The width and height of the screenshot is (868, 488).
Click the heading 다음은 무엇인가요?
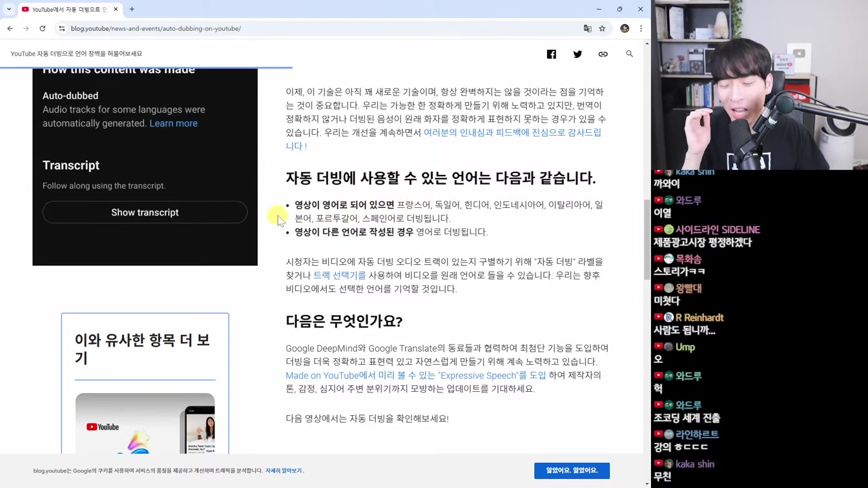(x=344, y=321)
